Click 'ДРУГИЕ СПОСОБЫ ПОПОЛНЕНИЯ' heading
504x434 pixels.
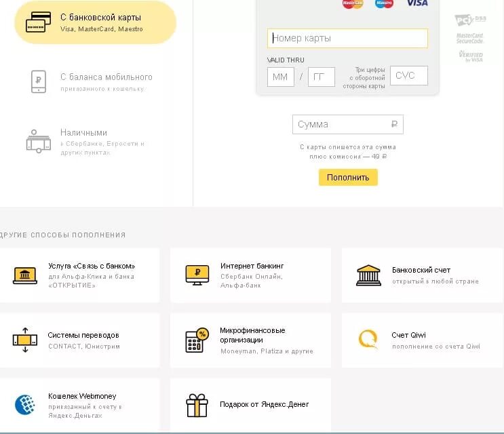[62, 235]
